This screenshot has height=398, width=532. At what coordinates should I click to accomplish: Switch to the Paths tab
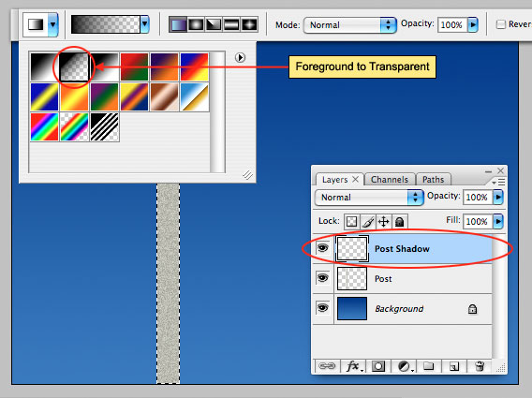pyautogui.click(x=434, y=180)
